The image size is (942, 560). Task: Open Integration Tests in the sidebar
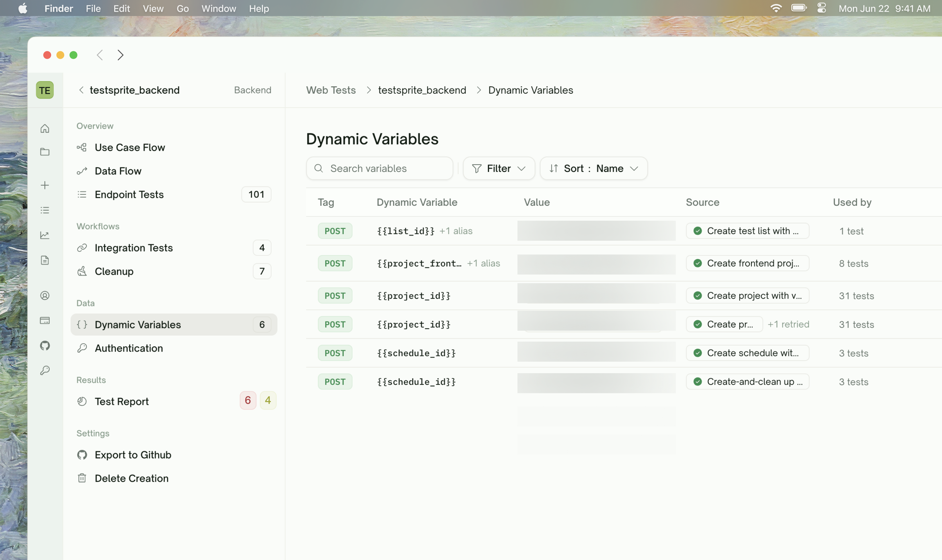coord(174,248)
